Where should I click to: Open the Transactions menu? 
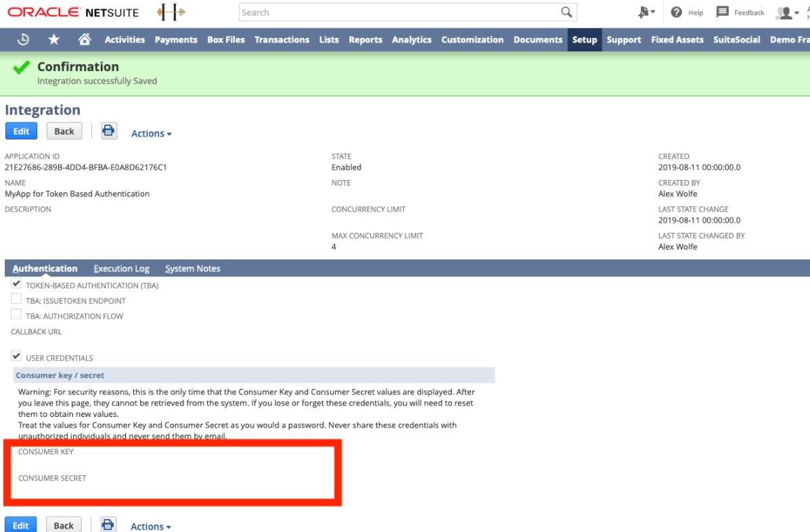pyautogui.click(x=282, y=39)
